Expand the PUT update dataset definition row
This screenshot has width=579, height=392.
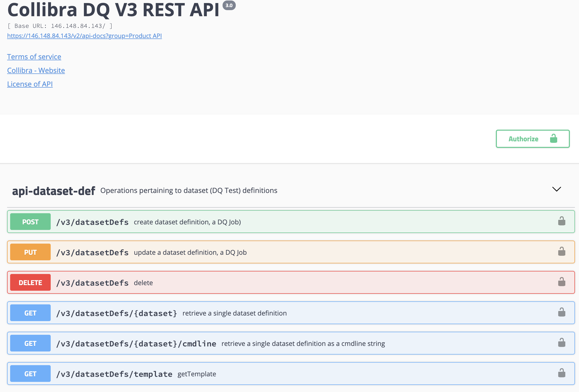point(291,252)
